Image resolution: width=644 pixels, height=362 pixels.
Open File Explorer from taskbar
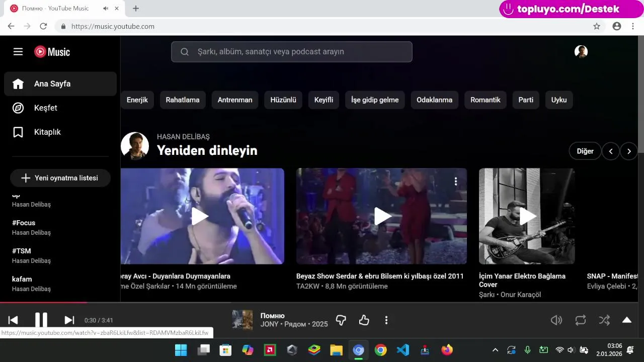point(336,350)
